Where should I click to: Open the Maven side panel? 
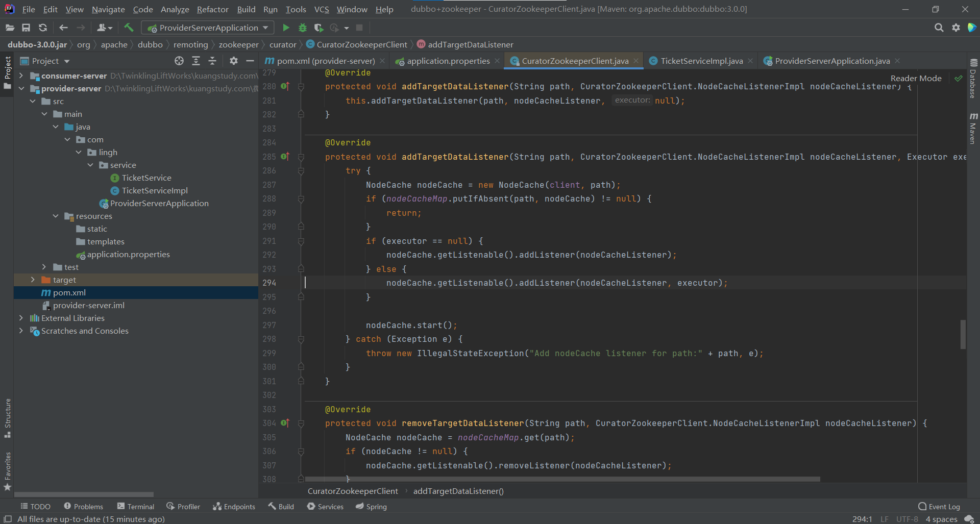pyautogui.click(x=973, y=128)
